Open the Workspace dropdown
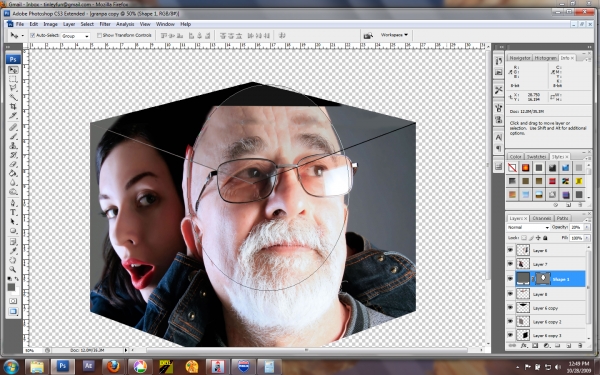This screenshot has height=375, width=600. 394,35
